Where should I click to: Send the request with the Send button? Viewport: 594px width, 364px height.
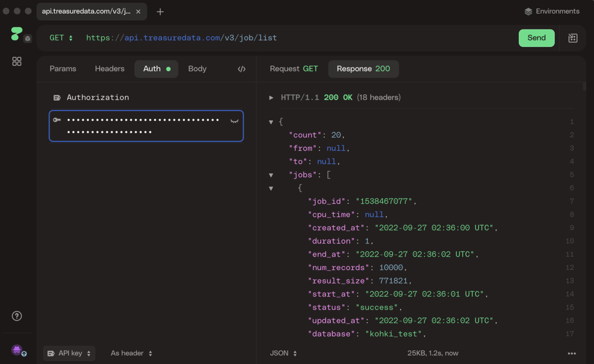pos(537,38)
